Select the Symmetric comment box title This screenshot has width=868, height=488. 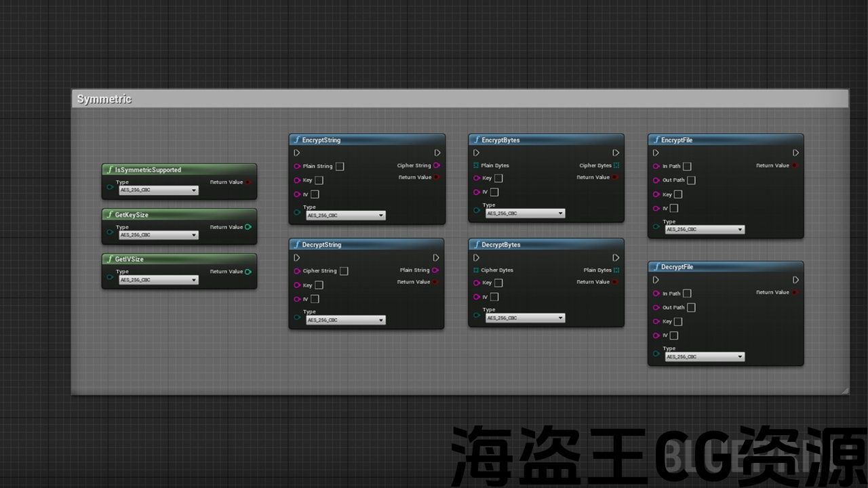click(104, 100)
